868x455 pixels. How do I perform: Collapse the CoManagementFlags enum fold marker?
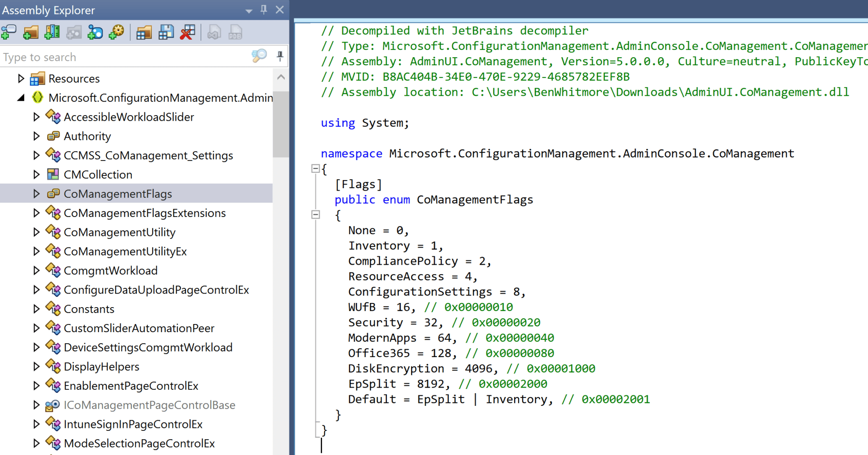315,215
